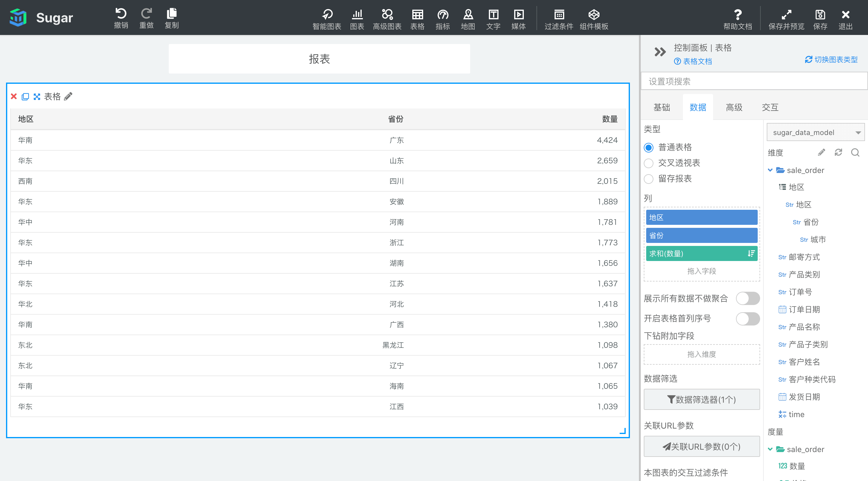Click the 报表 title block
The height and width of the screenshot is (481, 868).
tap(319, 59)
